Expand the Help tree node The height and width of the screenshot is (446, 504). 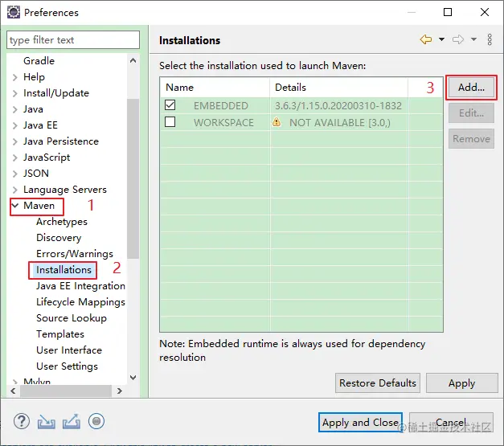(x=14, y=77)
